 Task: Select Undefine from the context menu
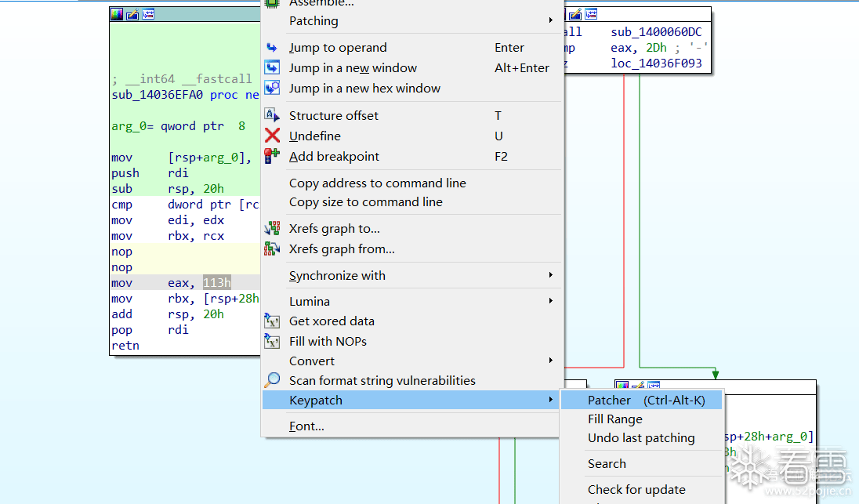412,136
